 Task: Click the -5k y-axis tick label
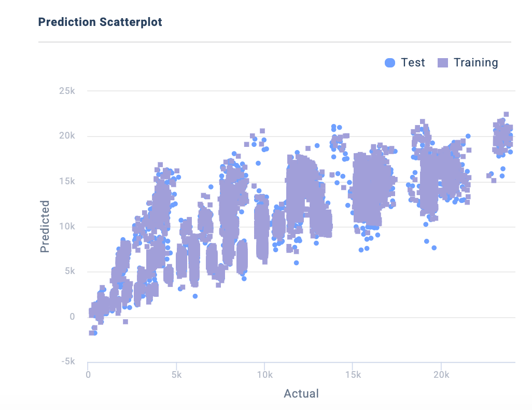click(68, 362)
